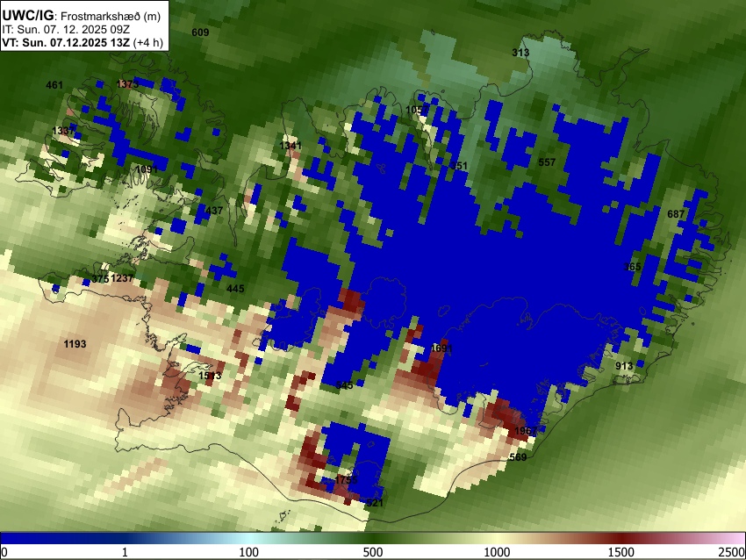The image size is (746, 560).
Task: Click the map value 569
Action: (518, 457)
